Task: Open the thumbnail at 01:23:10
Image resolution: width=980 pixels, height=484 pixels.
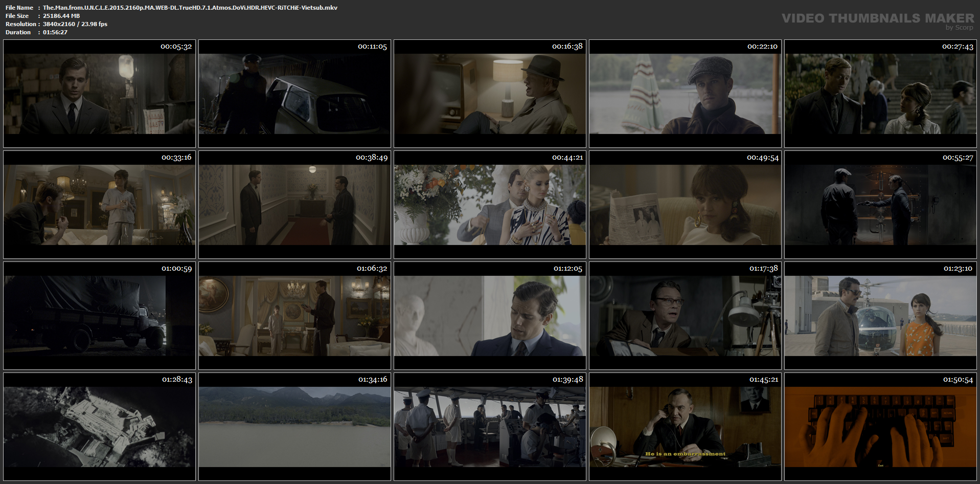Action: click(880, 316)
